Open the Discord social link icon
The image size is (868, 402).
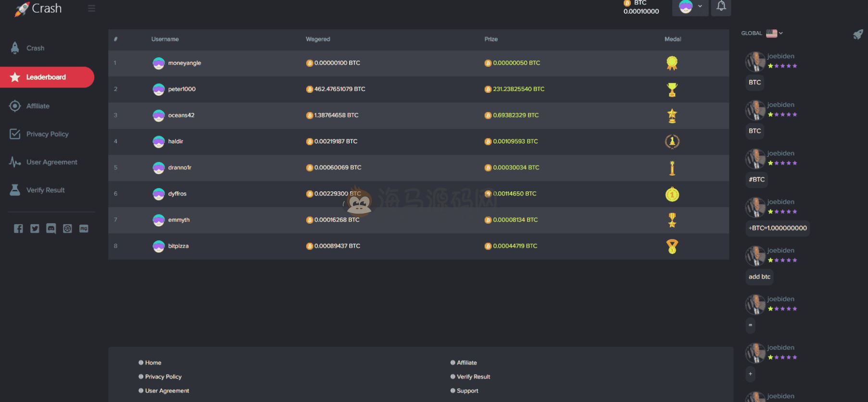(51, 228)
